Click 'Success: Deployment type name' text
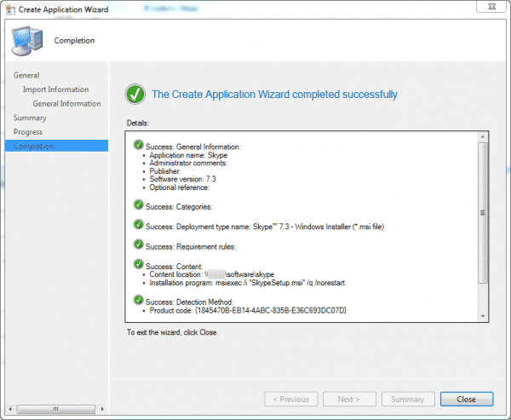The image size is (511, 420). pos(265,227)
